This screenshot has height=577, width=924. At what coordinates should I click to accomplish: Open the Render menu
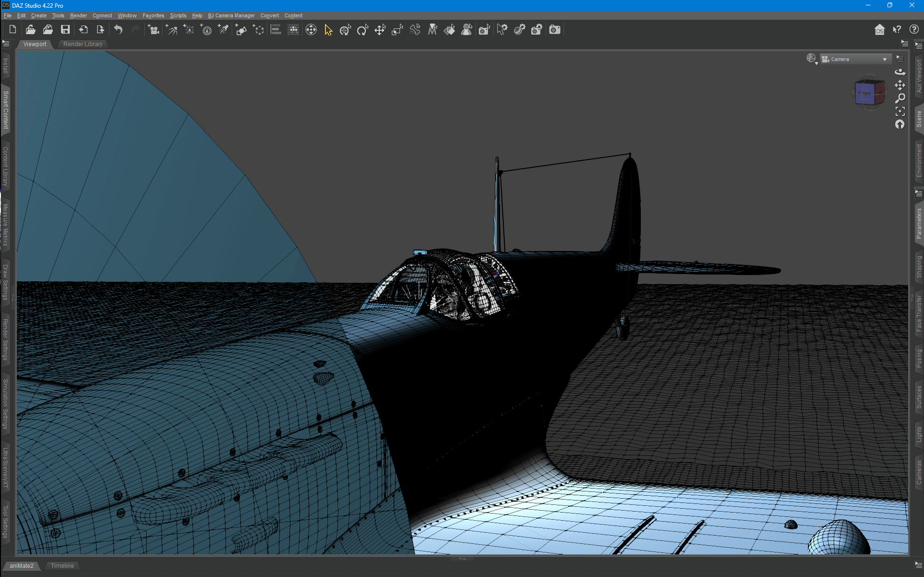tap(78, 15)
